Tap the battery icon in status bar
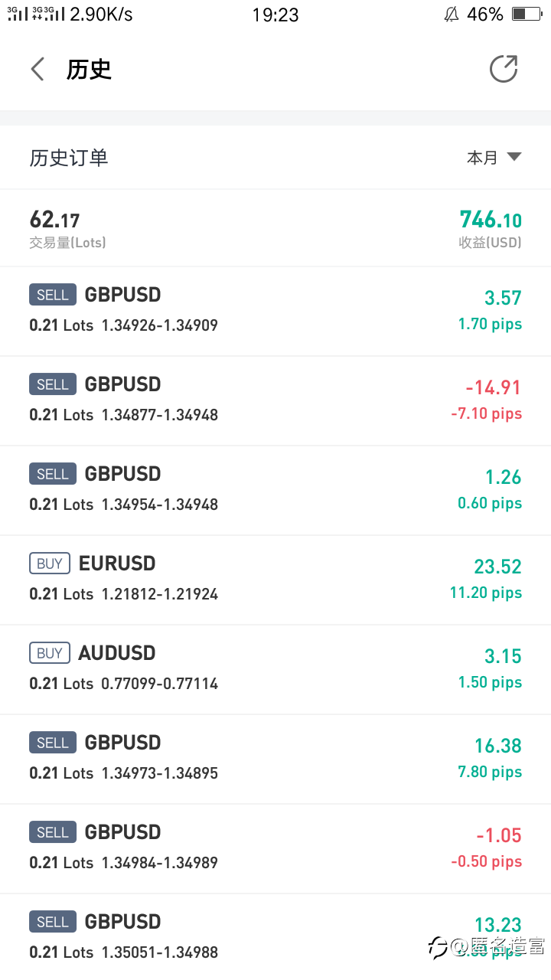This screenshot has height=980, width=551. [527, 14]
